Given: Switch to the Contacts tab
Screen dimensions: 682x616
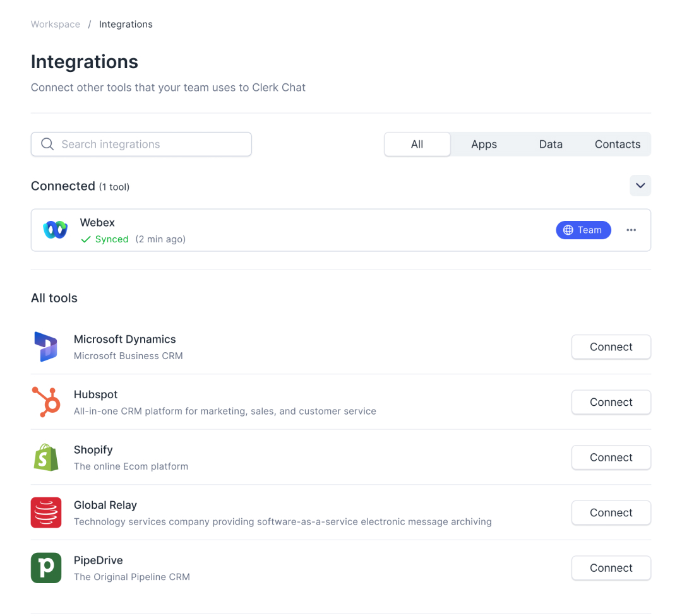Looking at the screenshot, I should [618, 145].
